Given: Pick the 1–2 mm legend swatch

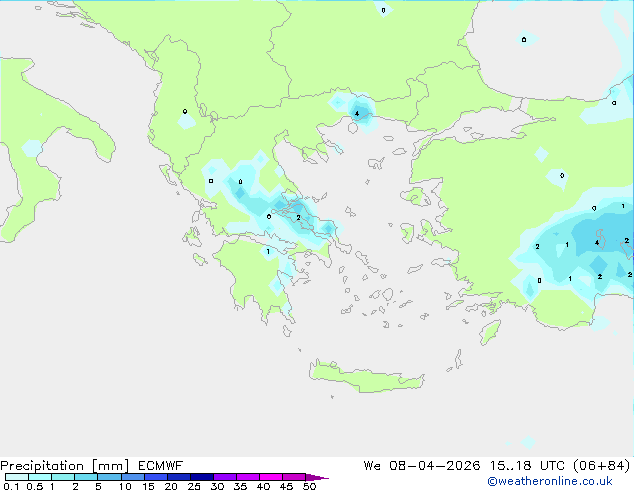Looking at the screenshot, I should coord(63,477).
